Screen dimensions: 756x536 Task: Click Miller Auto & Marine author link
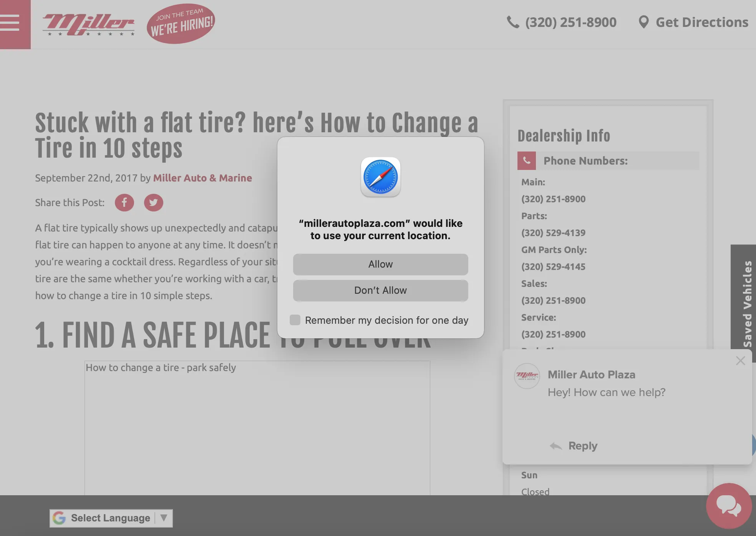202,178
